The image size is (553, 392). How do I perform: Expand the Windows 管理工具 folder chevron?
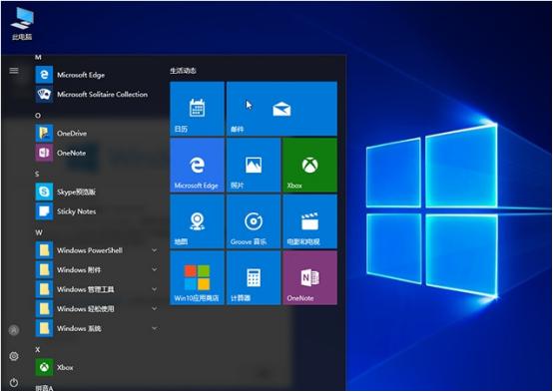coord(155,289)
